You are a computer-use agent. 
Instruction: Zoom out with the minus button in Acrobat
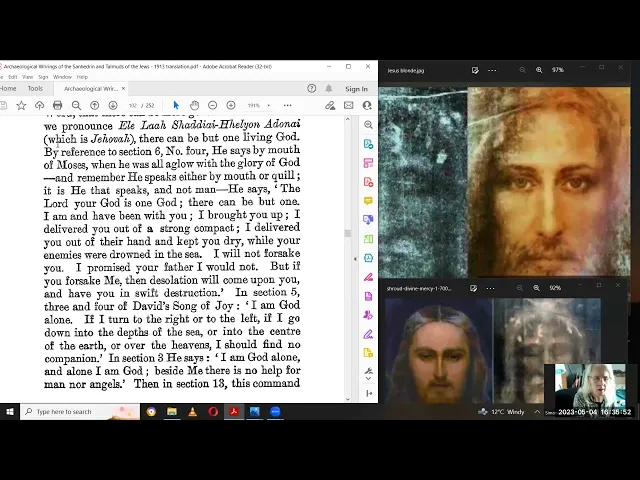coord(212,105)
